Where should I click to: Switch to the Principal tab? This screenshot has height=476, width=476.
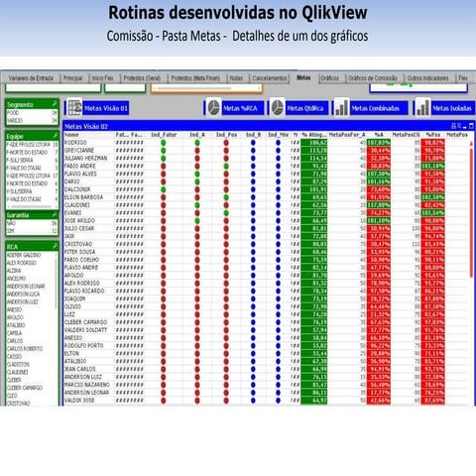click(x=72, y=78)
